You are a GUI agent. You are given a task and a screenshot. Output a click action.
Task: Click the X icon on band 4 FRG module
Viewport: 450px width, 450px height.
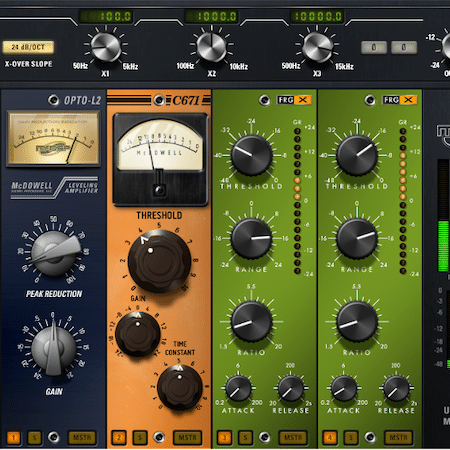[x=408, y=100]
